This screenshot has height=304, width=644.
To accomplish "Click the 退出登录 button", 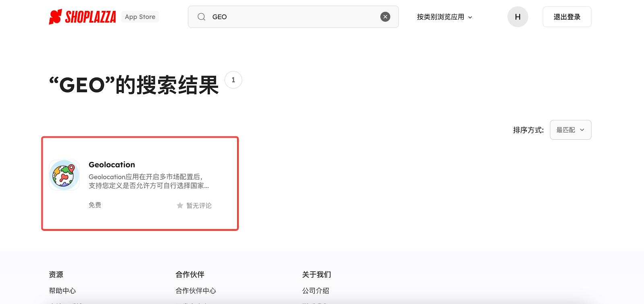I will tap(567, 17).
